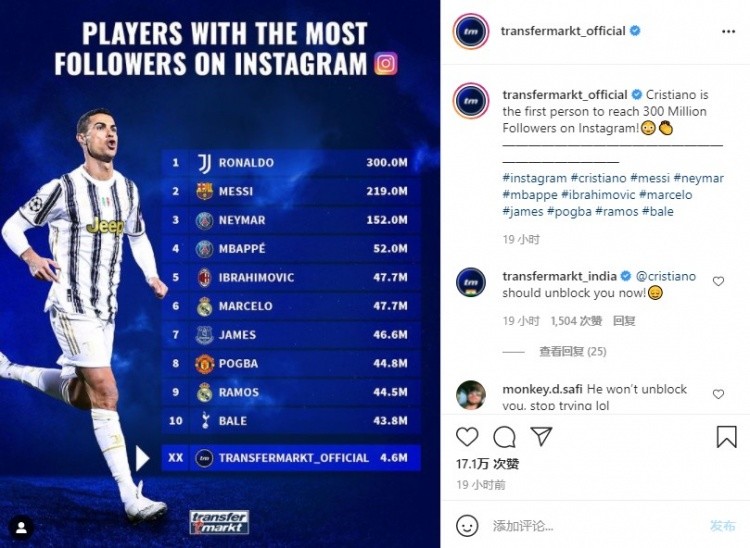Open the comment bubble icon
Image resolution: width=750 pixels, height=548 pixels.
[504, 437]
